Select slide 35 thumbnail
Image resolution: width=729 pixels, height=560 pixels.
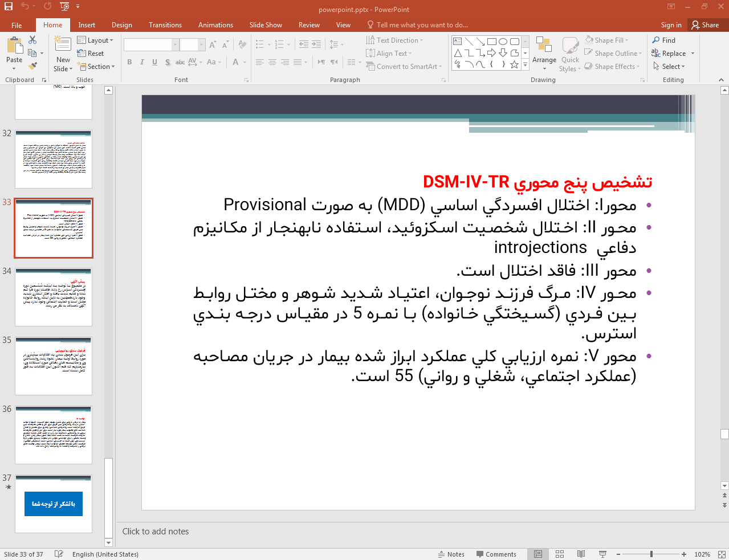[x=53, y=366]
